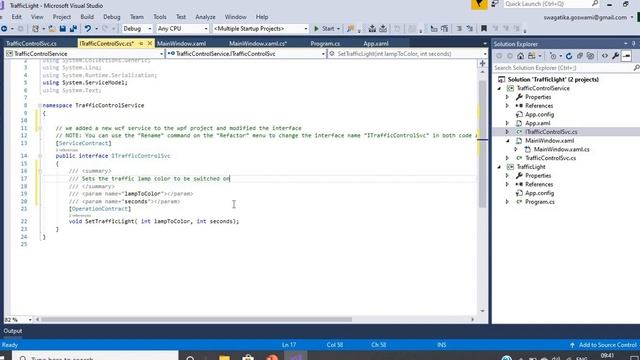640x360 pixels.
Task: Click View Code icon in Solution Explorer
Action: [604, 56]
